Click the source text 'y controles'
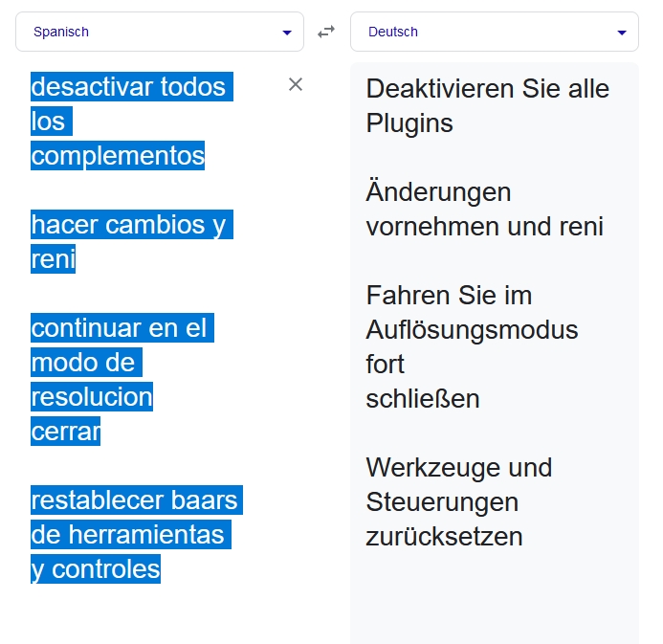The image size is (663, 644). point(96,569)
